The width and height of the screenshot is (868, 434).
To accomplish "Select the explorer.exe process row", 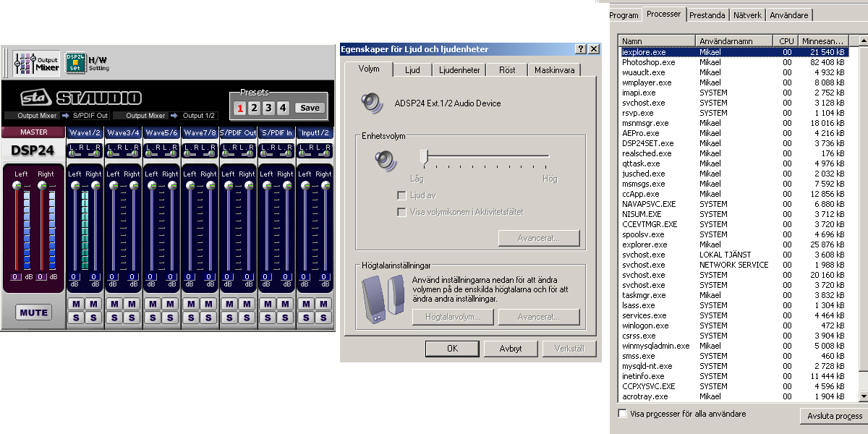I will click(735, 244).
